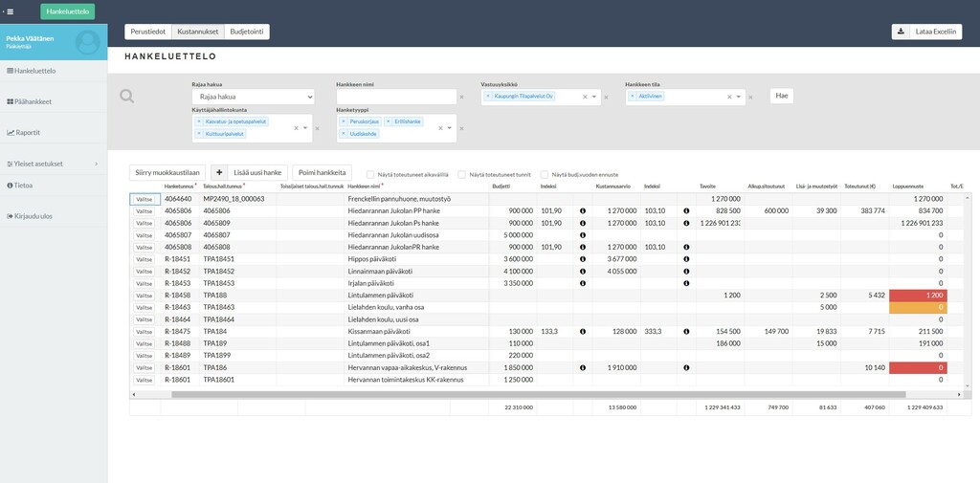
Task: Click budget info icon for Hippos päiväkoti
Action: [583, 258]
